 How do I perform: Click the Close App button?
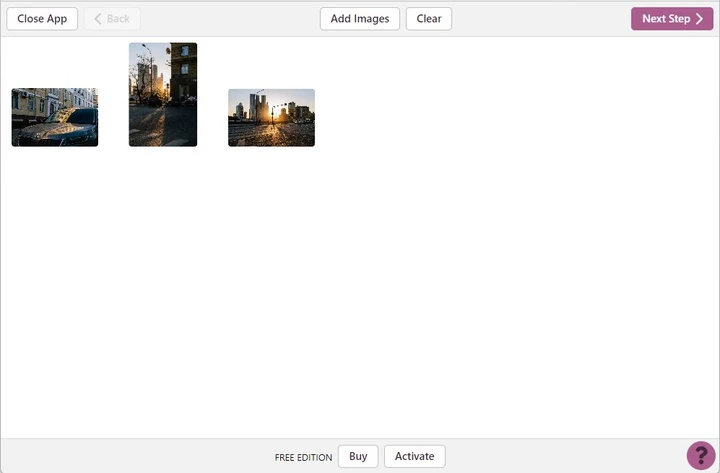(42, 19)
